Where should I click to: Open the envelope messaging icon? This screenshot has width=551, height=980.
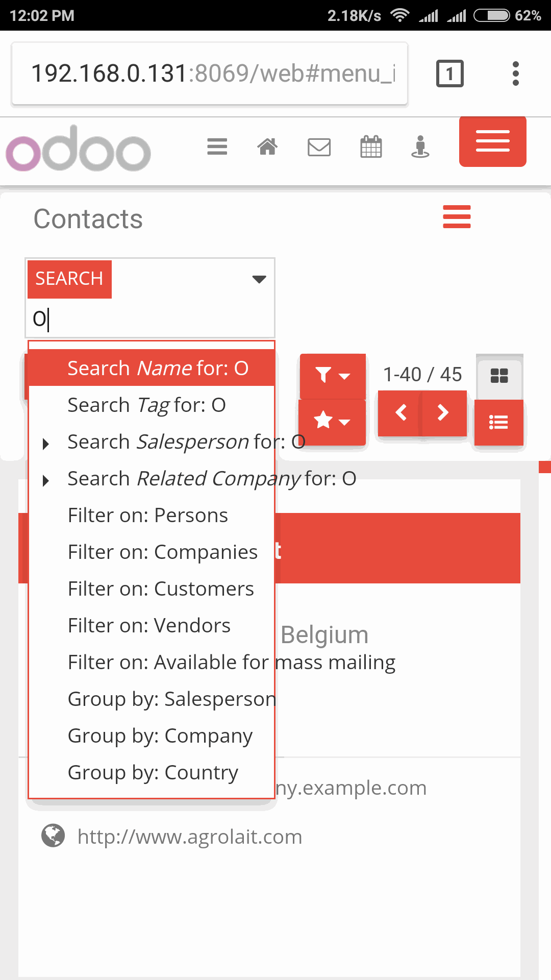point(319,148)
